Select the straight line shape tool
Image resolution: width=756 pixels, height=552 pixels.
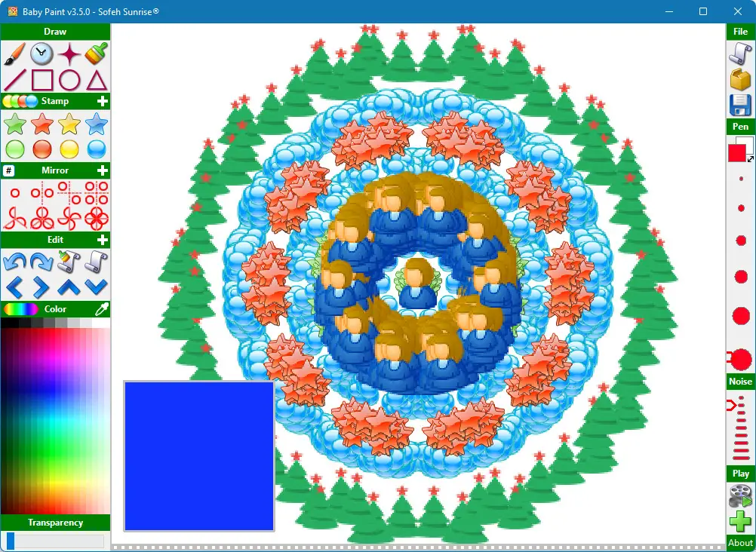click(14, 80)
